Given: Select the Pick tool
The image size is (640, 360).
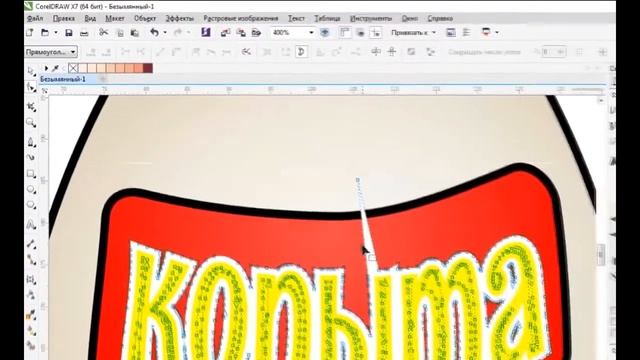Looking at the screenshot, I should click(x=31, y=71).
